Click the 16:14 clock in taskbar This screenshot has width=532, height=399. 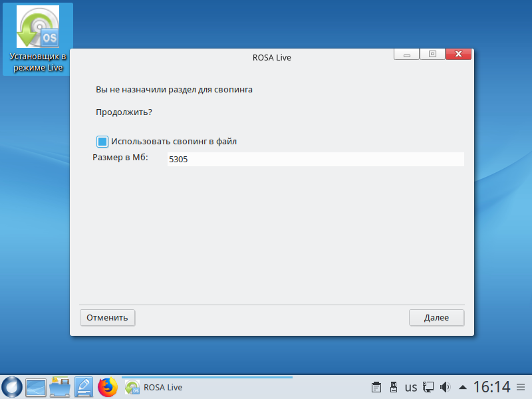coord(491,387)
